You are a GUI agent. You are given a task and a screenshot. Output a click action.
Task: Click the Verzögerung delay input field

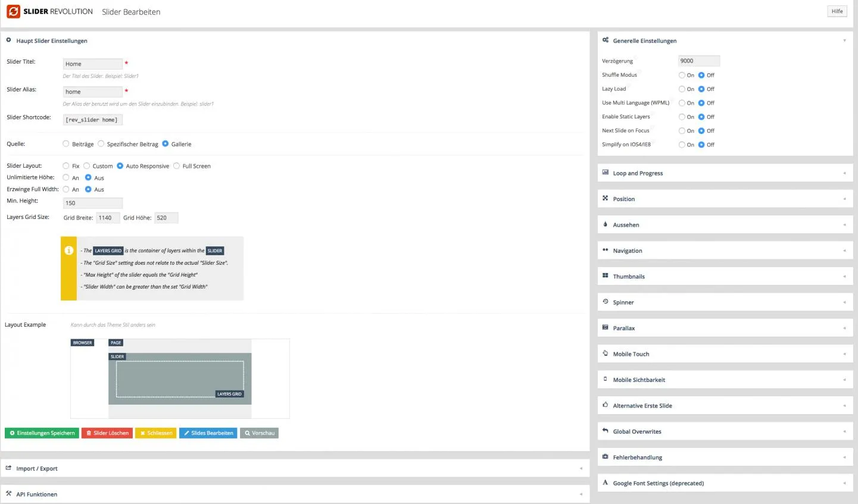tap(699, 61)
